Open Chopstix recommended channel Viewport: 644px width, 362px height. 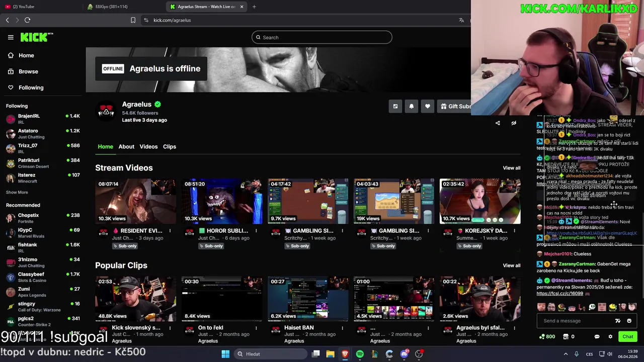(43, 218)
